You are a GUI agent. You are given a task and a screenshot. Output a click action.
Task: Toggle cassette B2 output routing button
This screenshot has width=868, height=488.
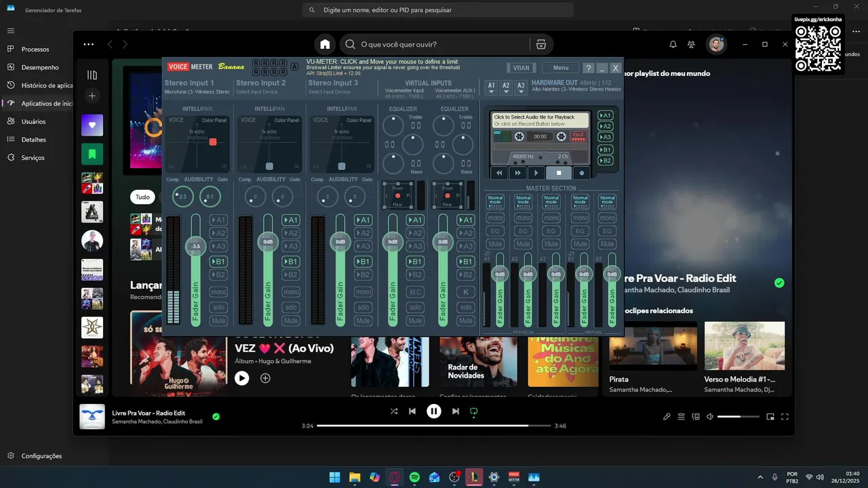tap(606, 161)
